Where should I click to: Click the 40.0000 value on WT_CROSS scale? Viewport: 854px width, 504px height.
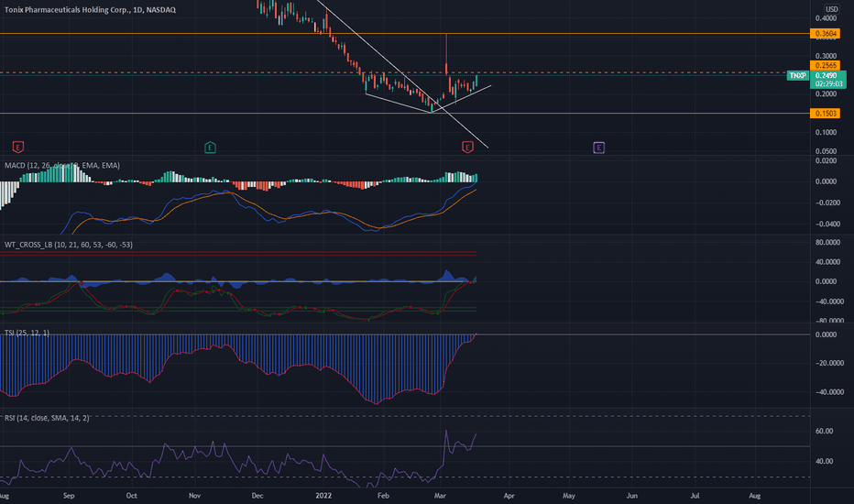[826, 262]
